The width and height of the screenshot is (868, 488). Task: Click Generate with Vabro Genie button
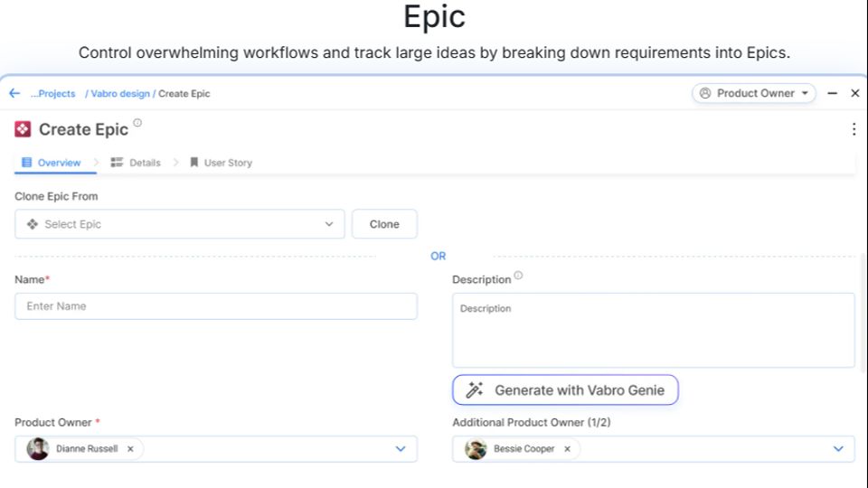coord(565,390)
